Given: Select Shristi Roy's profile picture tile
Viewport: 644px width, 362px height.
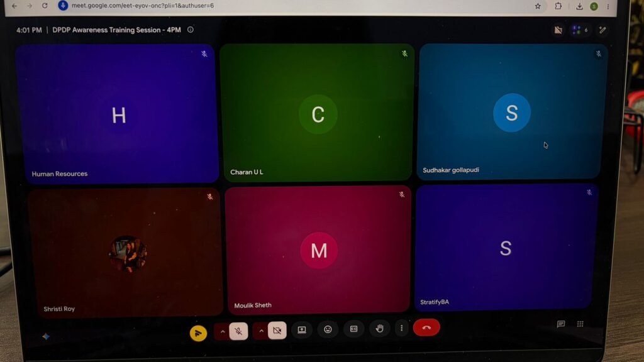Looking at the screenshot, I should (128, 254).
